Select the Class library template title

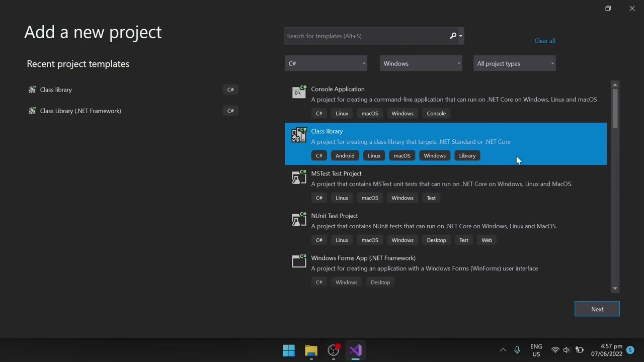(327, 131)
